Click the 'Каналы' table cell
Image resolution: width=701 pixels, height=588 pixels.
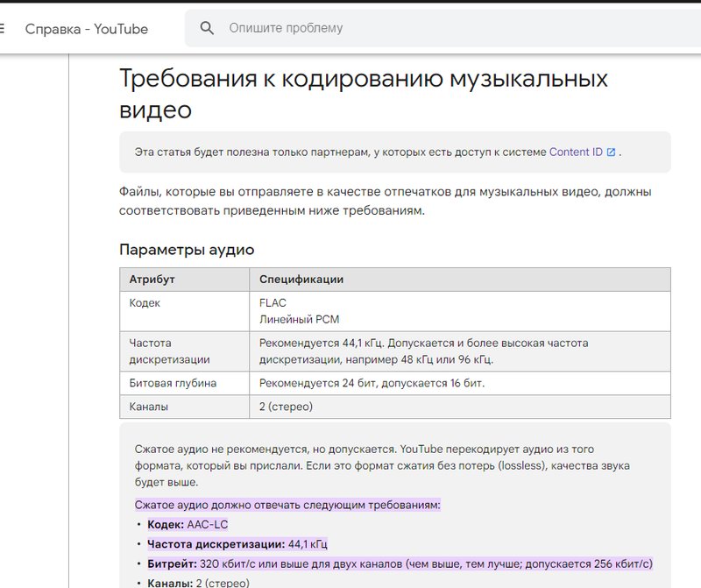click(184, 407)
